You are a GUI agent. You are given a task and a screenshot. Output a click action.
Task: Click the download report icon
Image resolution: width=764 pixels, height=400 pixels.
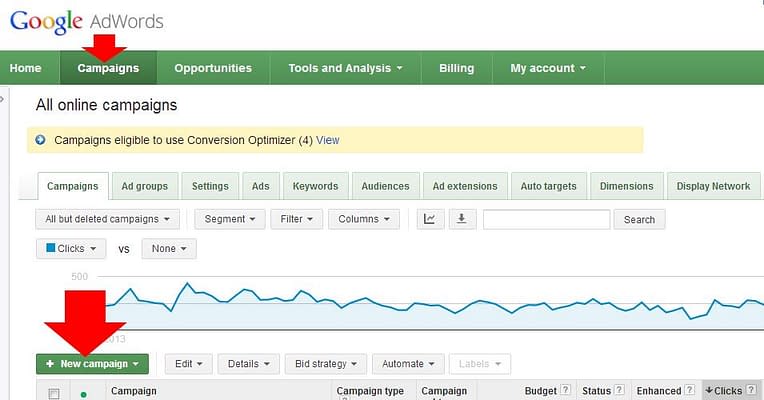click(462, 219)
